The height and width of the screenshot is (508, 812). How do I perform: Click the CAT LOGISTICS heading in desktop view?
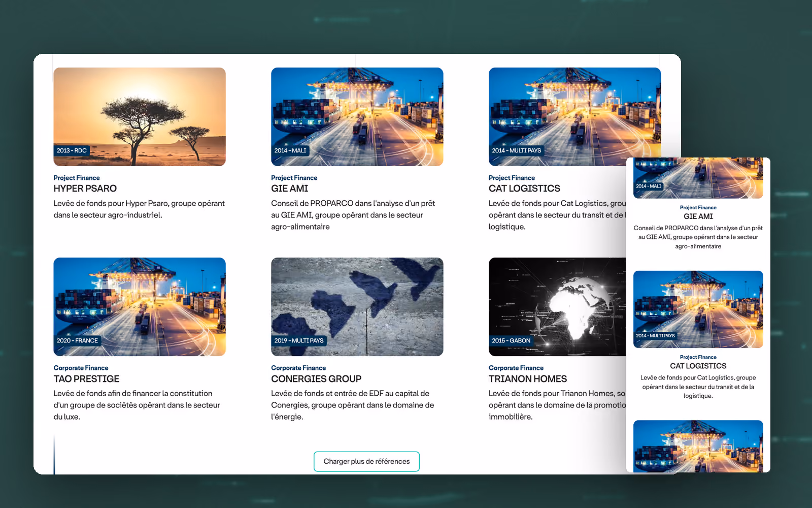(x=524, y=188)
